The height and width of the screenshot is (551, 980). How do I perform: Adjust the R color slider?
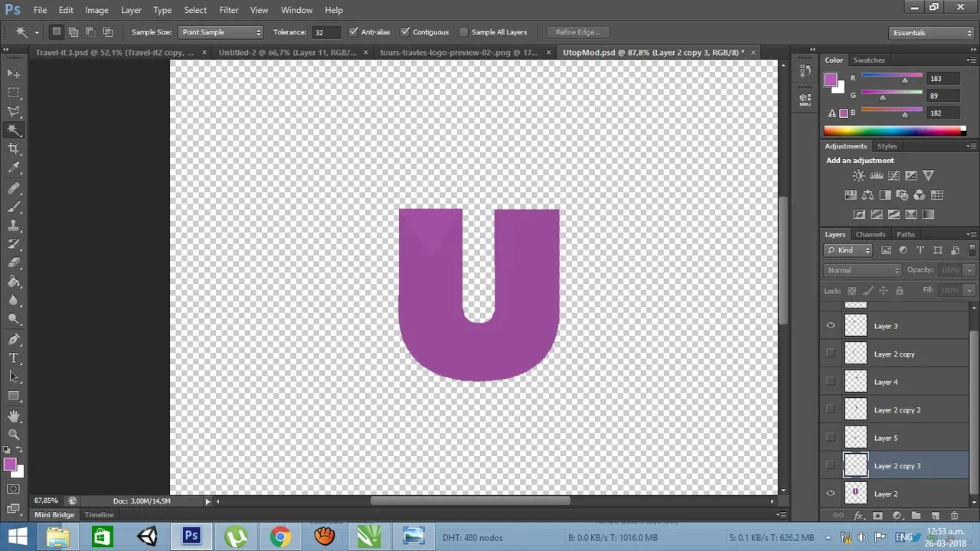[x=905, y=80]
